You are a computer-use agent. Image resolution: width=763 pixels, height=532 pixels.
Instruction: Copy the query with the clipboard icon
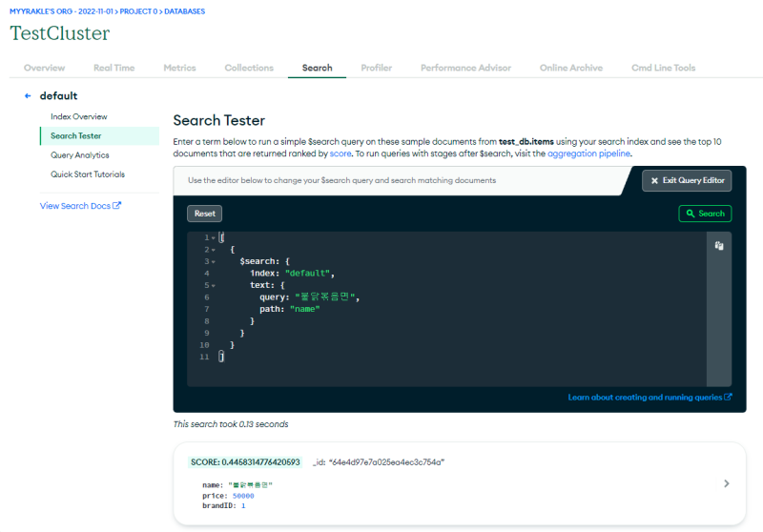[x=720, y=246]
